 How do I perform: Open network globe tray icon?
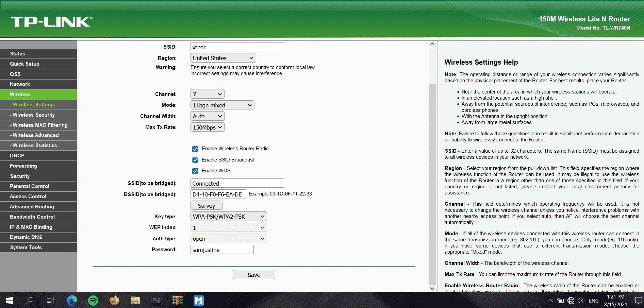click(x=571, y=301)
